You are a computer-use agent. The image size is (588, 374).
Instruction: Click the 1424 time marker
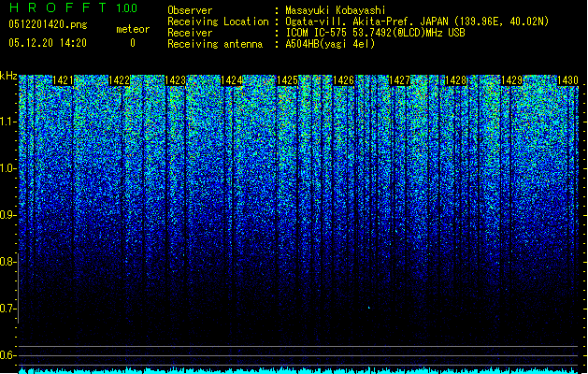[x=232, y=80]
